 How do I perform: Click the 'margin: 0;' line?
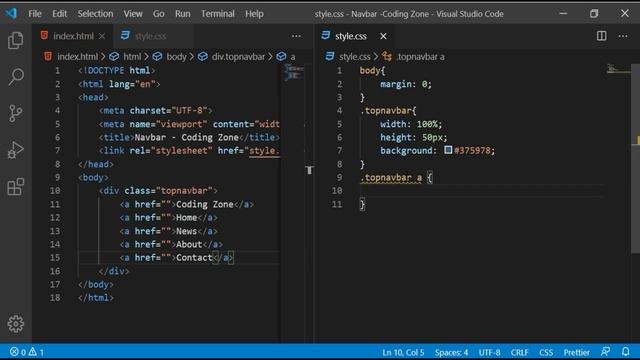pos(406,84)
